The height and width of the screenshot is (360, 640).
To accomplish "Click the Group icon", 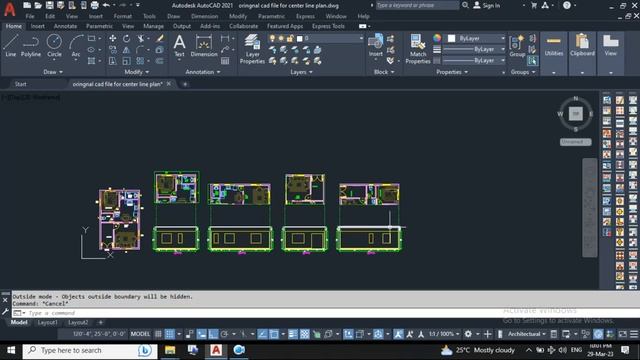I will [517, 45].
